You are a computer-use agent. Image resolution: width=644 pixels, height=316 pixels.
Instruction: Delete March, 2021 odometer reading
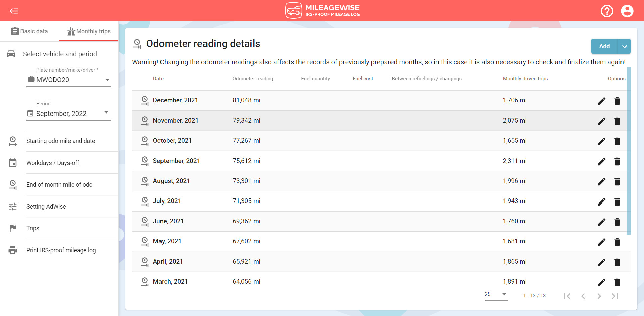(617, 282)
